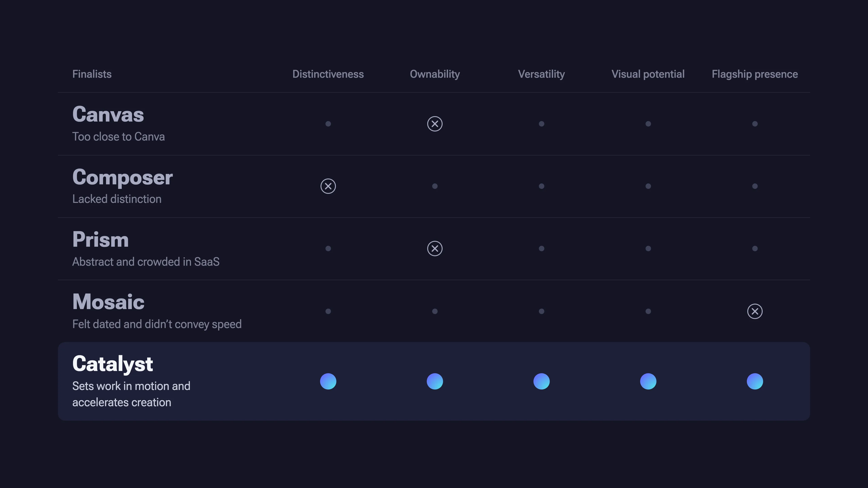868x488 pixels.
Task: Click Composer's Versatility small dot
Action: point(542,186)
